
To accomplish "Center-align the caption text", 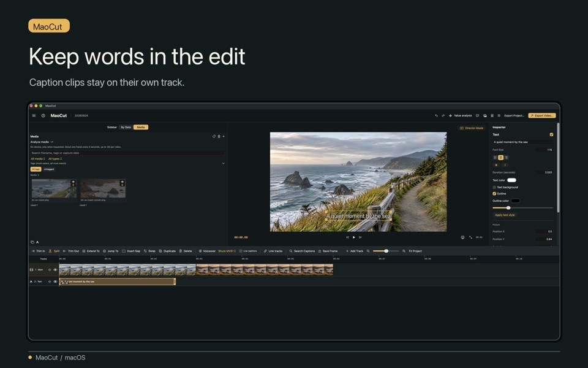I will 500,158.
